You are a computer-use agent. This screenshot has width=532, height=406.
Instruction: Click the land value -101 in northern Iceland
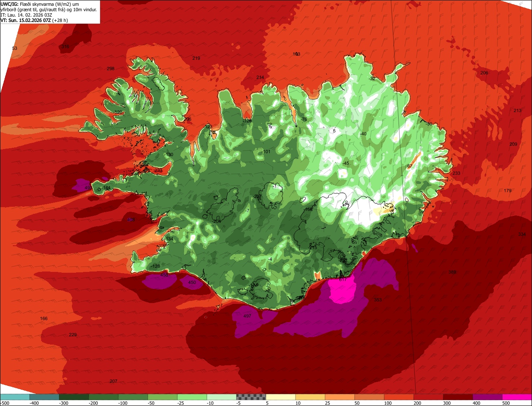click(266, 152)
